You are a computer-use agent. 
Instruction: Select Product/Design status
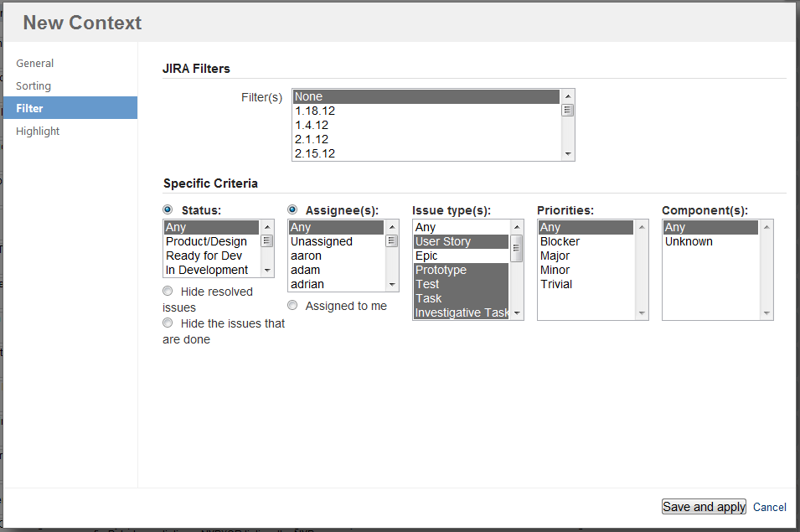(x=211, y=242)
